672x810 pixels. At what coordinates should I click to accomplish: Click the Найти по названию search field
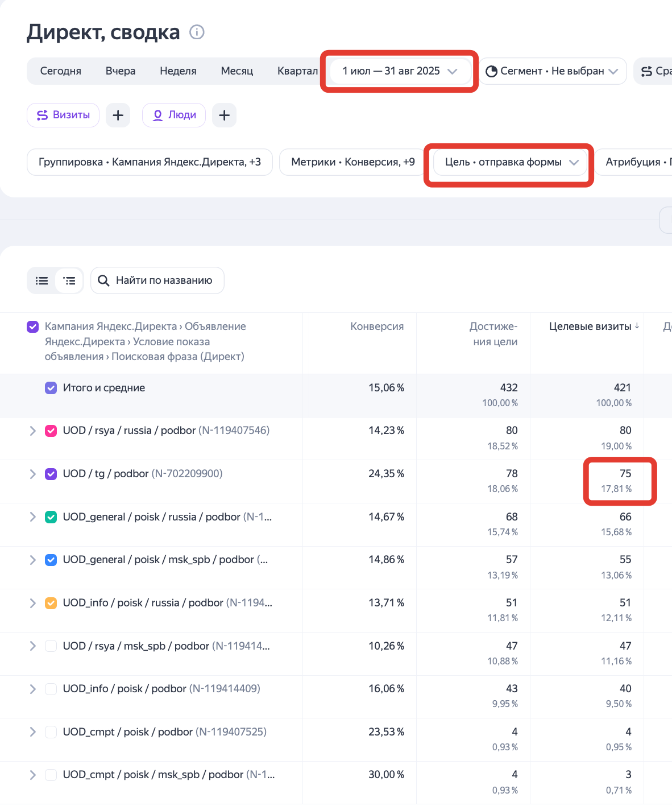point(164,280)
